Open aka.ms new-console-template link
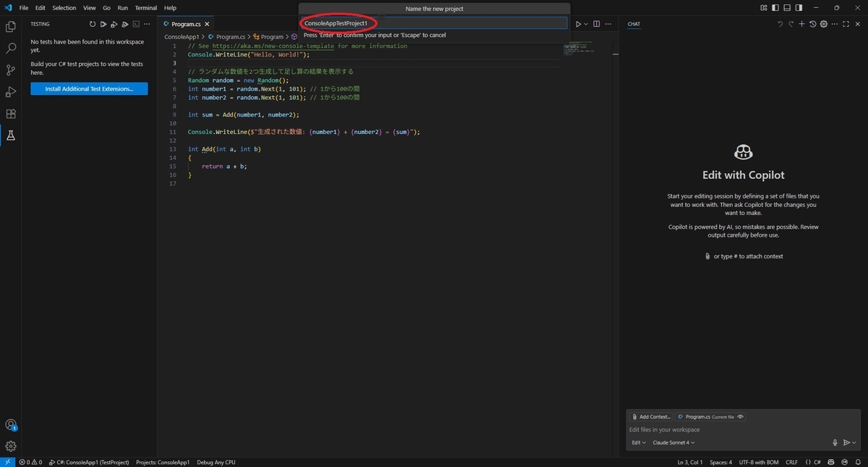The height and width of the screenshot is (467, 868). (273, 46)
